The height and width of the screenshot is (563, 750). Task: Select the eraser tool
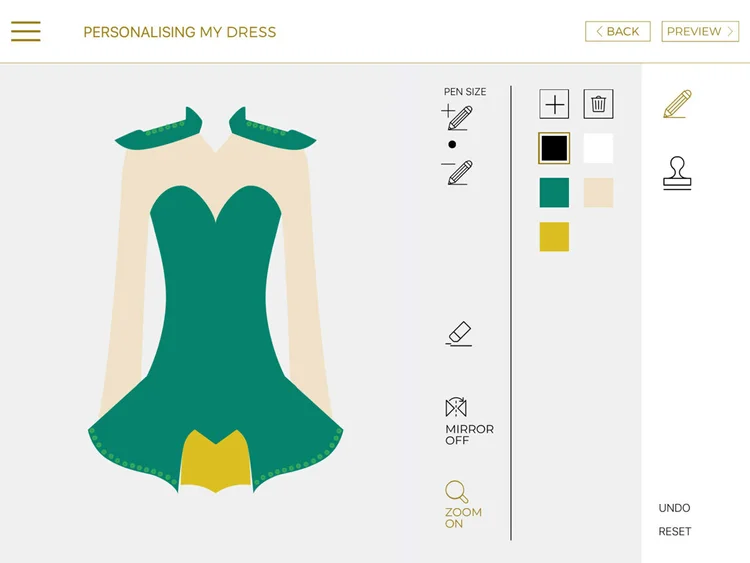click(459, 334)
